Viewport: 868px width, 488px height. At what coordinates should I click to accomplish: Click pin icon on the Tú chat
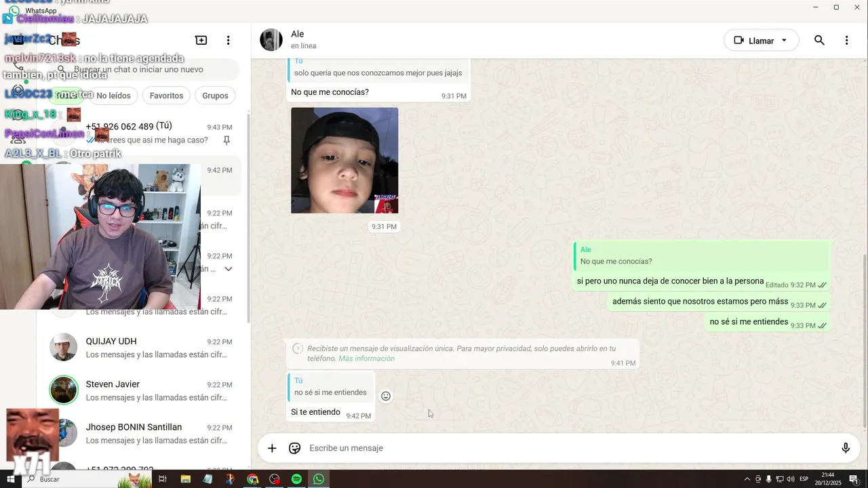[226, 140]
